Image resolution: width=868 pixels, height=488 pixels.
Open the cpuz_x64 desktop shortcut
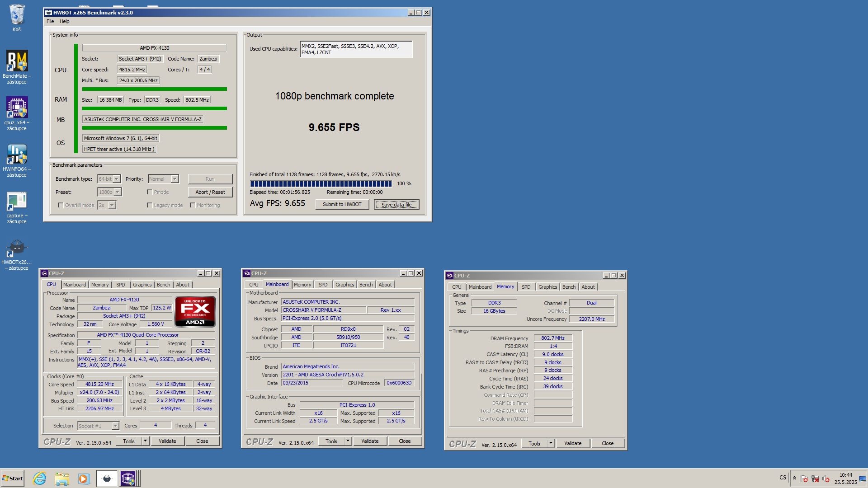(x=17, y=113)
